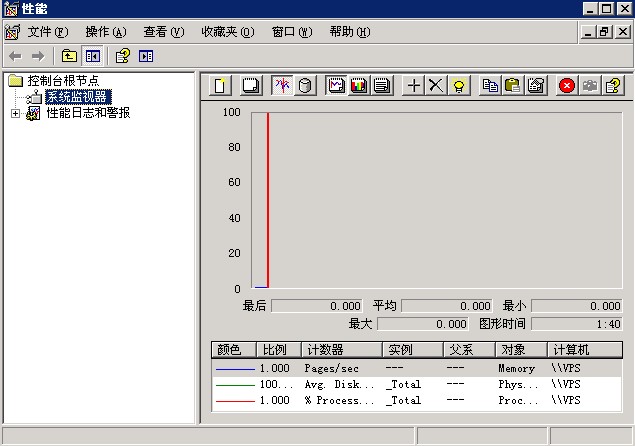Screen dimensions: 635x446
Task: Open the 文件(F) menu
Action: pyautogui.click(x=48, y=32)
